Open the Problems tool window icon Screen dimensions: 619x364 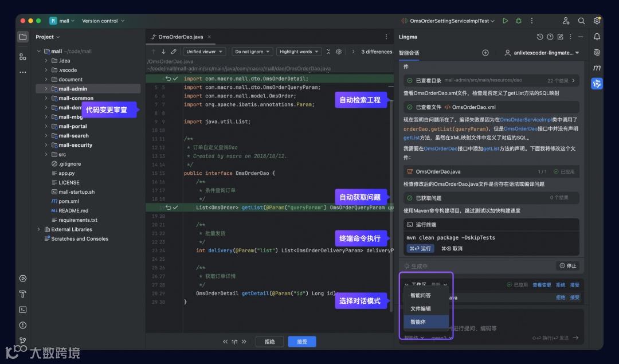[x=23, y=326]
